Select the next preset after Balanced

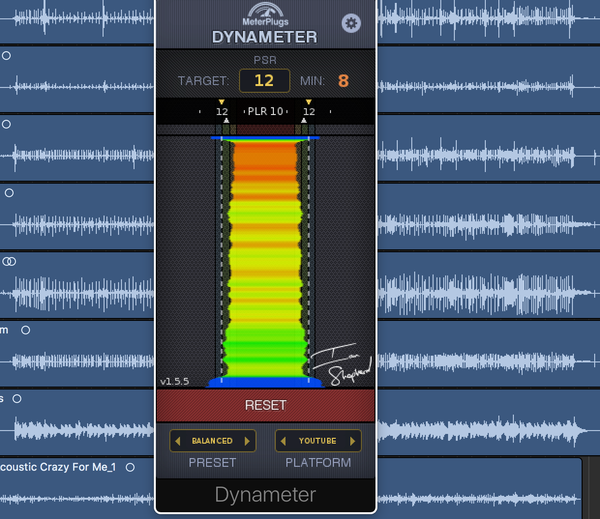248,441
